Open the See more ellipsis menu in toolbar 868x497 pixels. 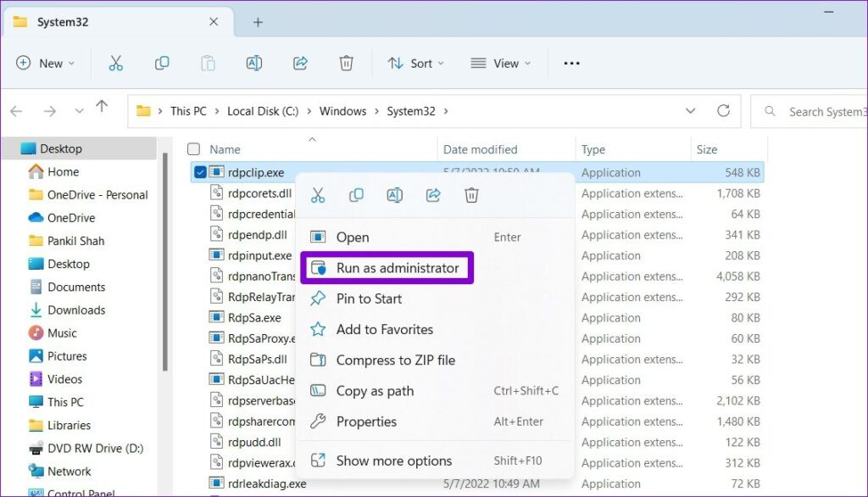click(x=571, y=63)
